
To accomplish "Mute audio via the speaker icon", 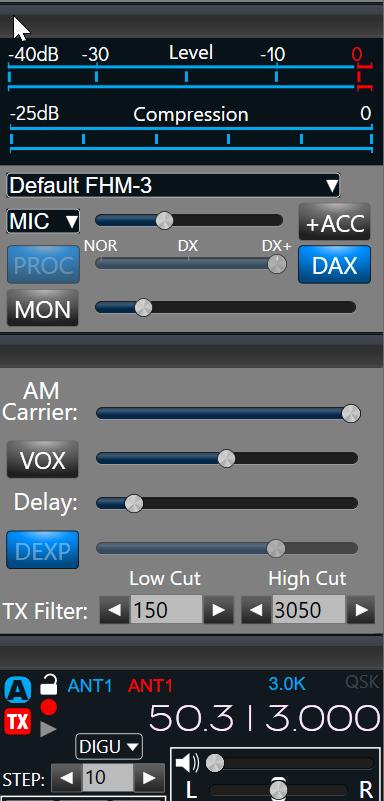I will click(x=187, y=764).
